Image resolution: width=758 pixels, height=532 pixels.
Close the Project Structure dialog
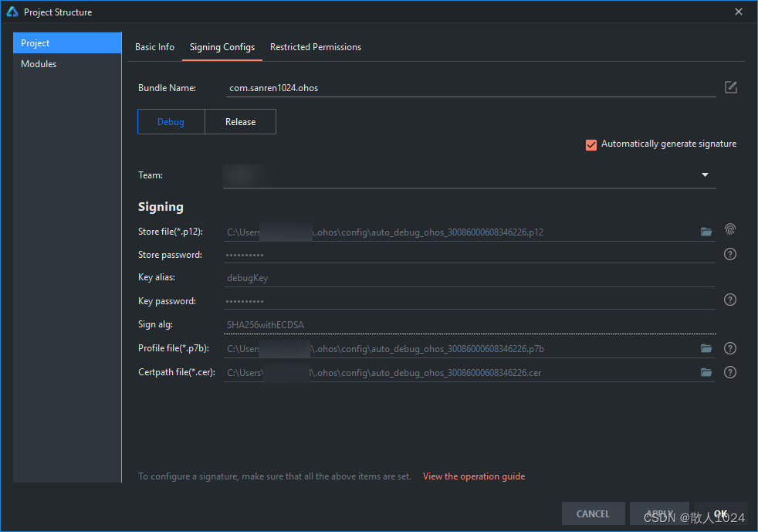[739, 12]
